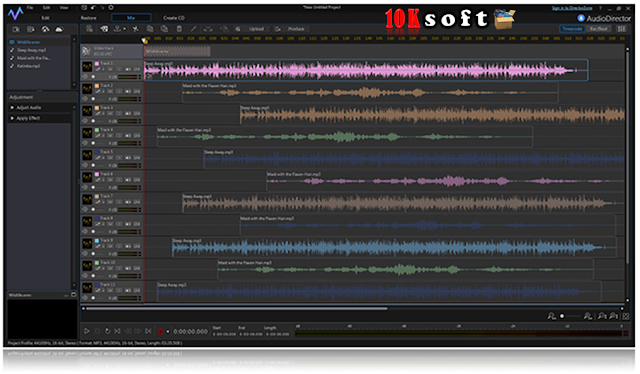Open the dropdown arrow next to import-to-track icon
The width and height of the screenshot is (640, 374).
(124, 29)
